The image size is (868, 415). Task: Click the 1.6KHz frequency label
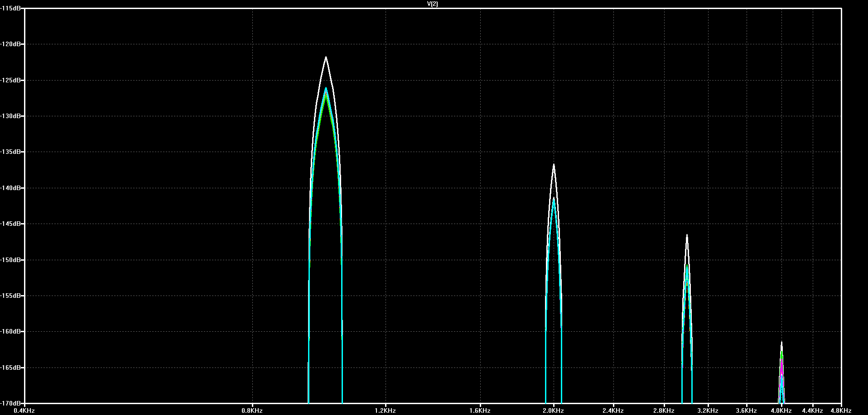(x=480, y=411)
